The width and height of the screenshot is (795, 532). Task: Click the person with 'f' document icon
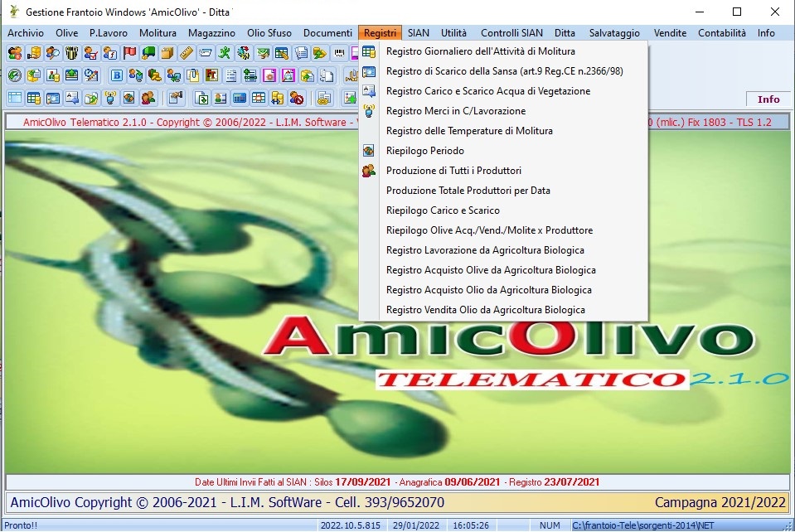pos(110,53)
